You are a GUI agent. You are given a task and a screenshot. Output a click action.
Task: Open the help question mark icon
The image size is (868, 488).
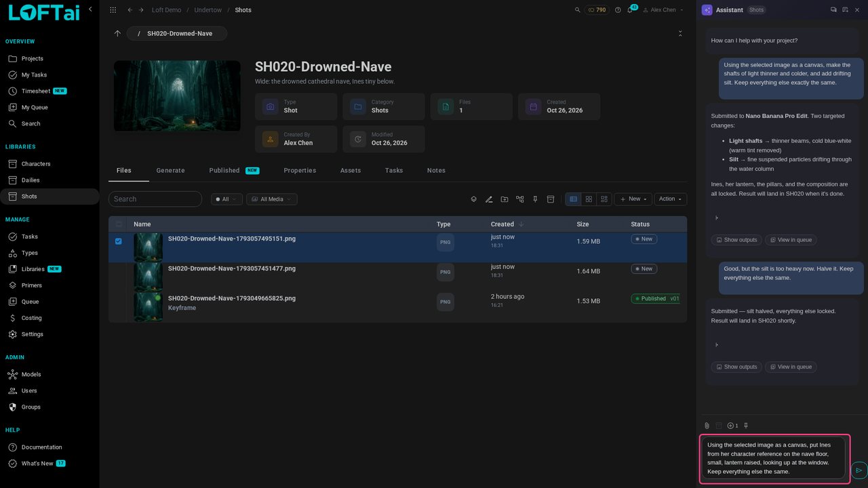[x=618, y=10]
